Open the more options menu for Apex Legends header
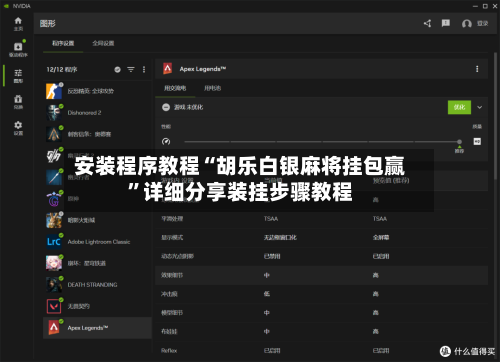Viewport: 500px width, 362px height. click(477, 69)
